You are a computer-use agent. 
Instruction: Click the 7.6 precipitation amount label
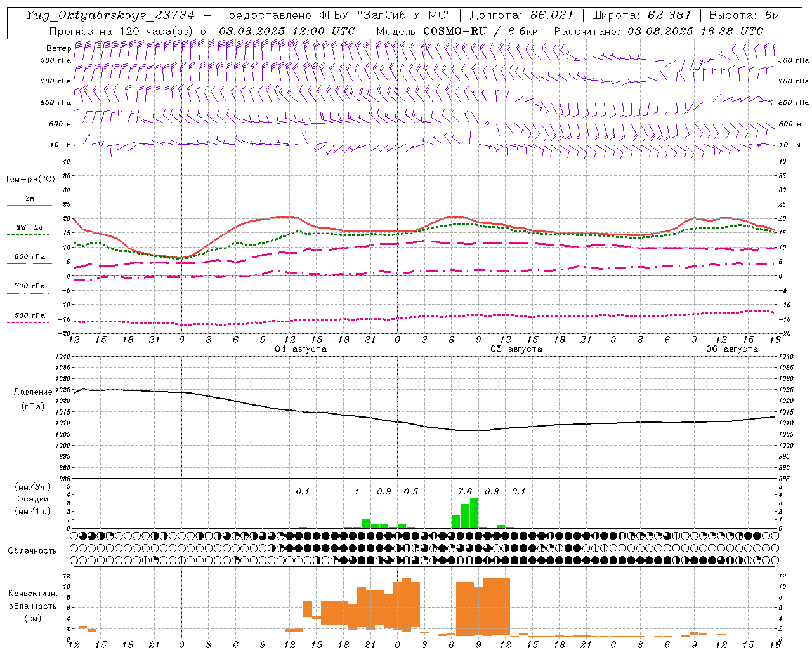click(464, 491)
